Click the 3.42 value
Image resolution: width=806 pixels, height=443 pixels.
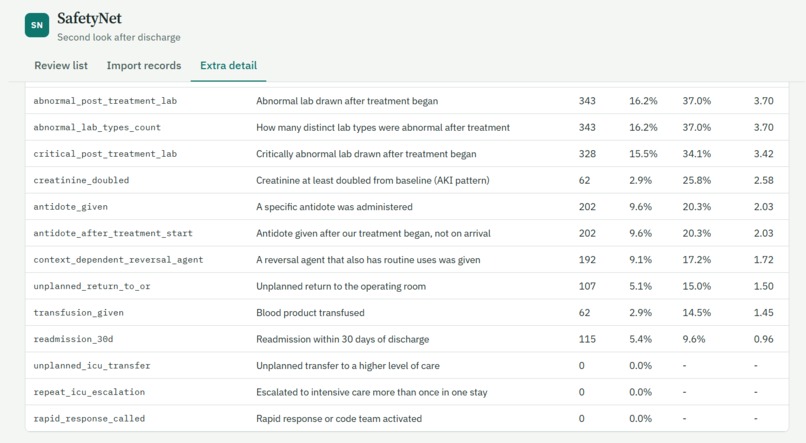tap(763, 154)
